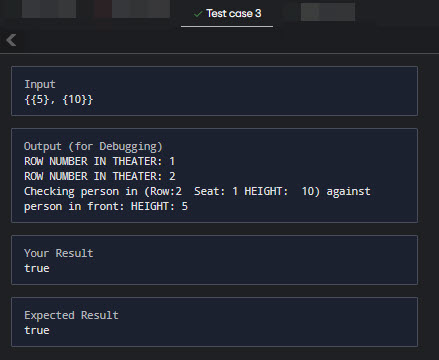Click the line ROW NUMBER IN THEATER: 1
This screenshot has height=360, width=439.
[x=99, y=161]
